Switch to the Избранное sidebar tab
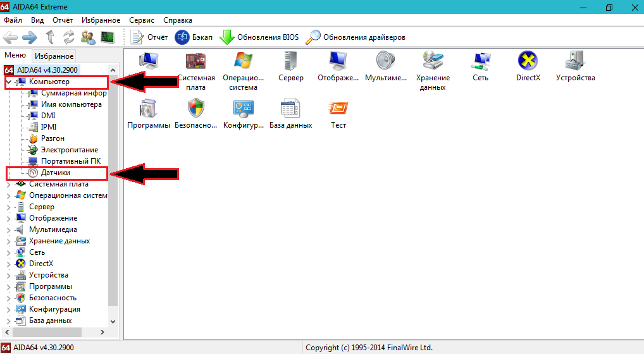This screenshot has width=644, height=354. pyautogui.click(x=54, y=56)
